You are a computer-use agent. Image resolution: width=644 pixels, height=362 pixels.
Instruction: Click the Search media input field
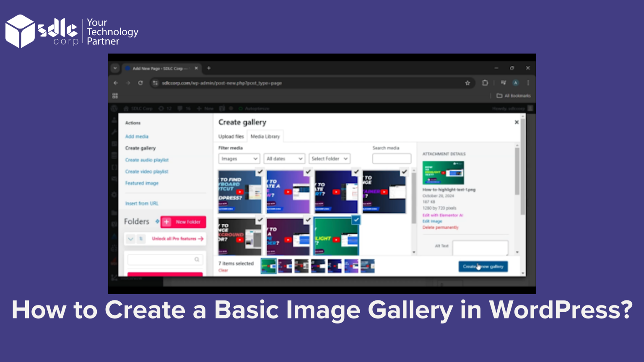392,159
